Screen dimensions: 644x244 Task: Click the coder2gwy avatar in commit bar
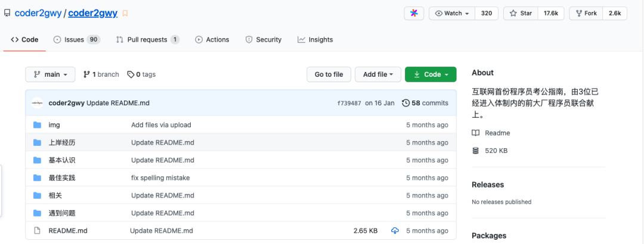coord(38,103)
